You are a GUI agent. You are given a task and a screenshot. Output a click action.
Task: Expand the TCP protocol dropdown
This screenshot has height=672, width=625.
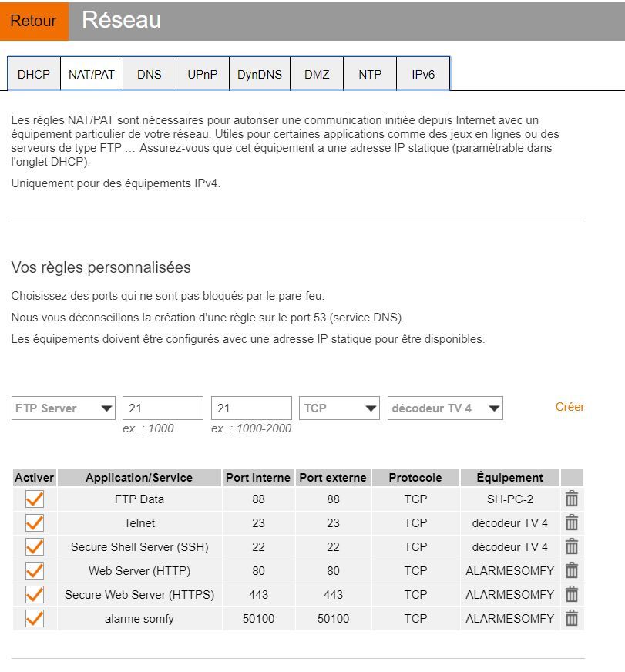click(339, 408)
